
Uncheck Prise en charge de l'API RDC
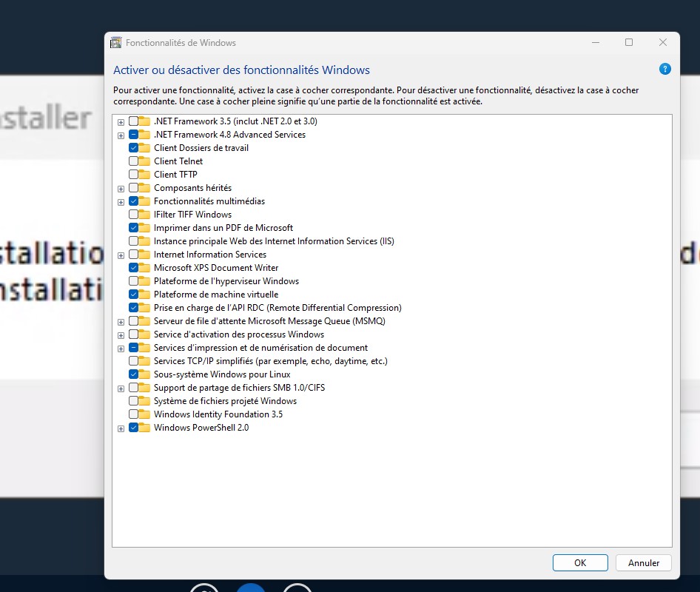tap(133, 308)
